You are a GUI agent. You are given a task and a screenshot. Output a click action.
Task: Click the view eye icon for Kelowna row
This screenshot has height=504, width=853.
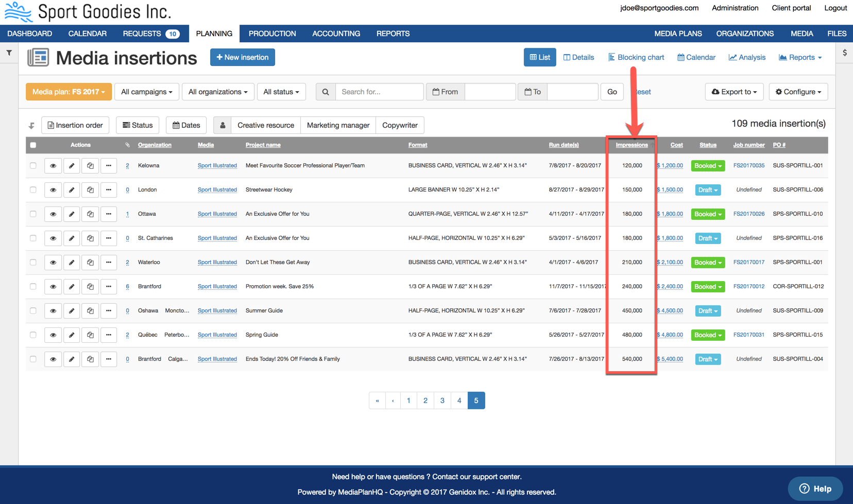53,166
